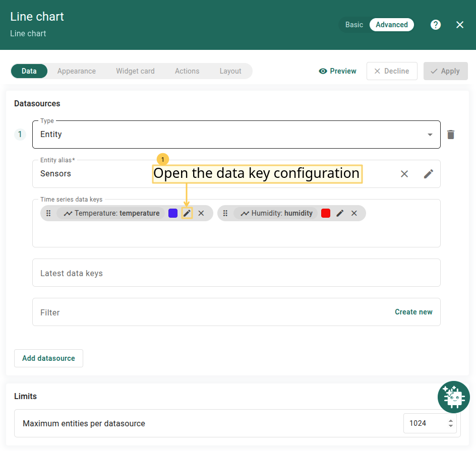The height and width of the screenshot is (451, 476).
Task: Go to the Widget card tab
Action: (135, 71)
